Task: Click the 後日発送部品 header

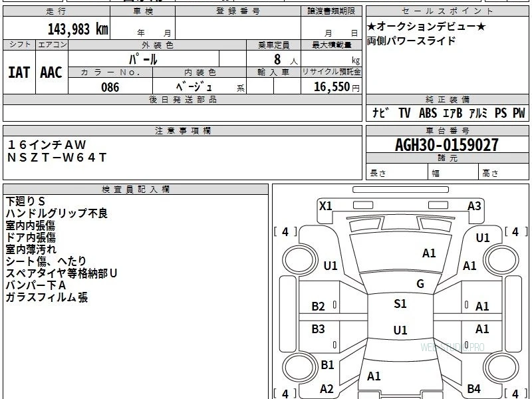Action: click(x=182, y=99)
